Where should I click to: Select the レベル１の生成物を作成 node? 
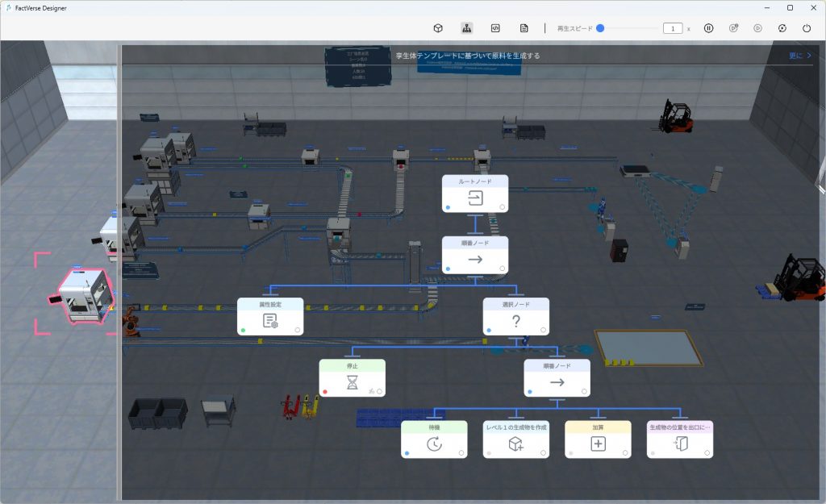(516, 439)
